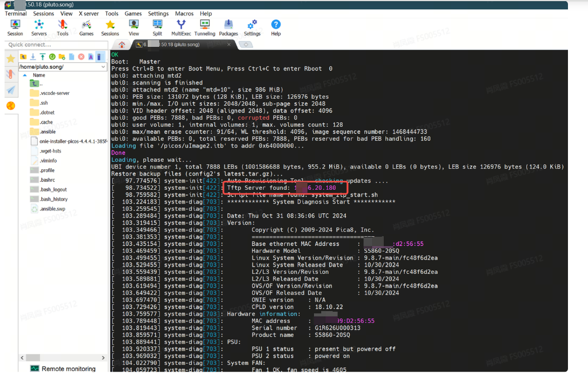
Task: Open the Macros paper plane sidebar tab
Action: point(10,90)
